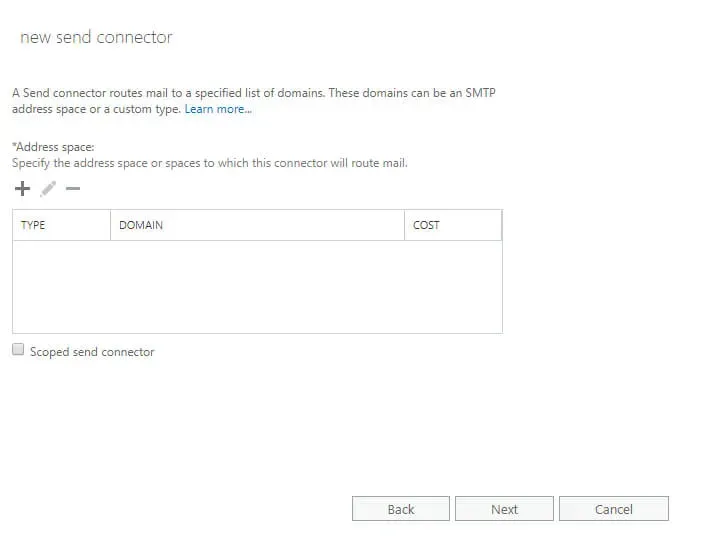Select the 'new send connector' heading
This screenshot has width=701, height=554.
point(96,37)
